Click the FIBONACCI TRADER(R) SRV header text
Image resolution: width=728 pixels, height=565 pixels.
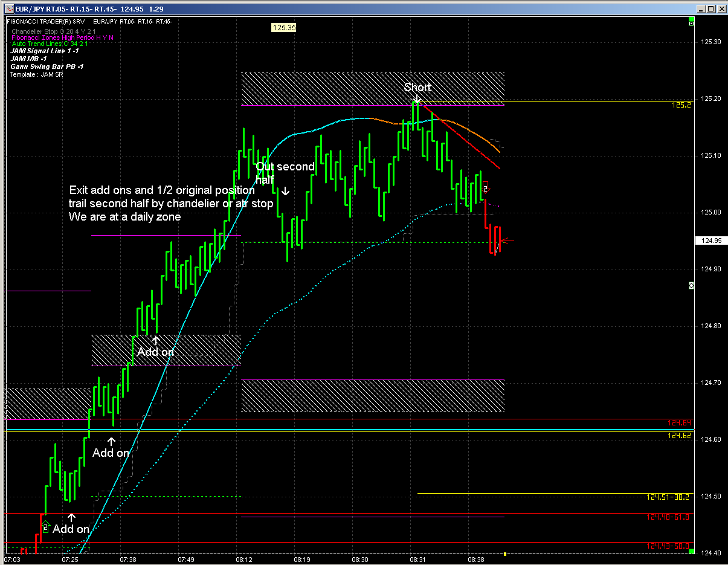[46, 21]
